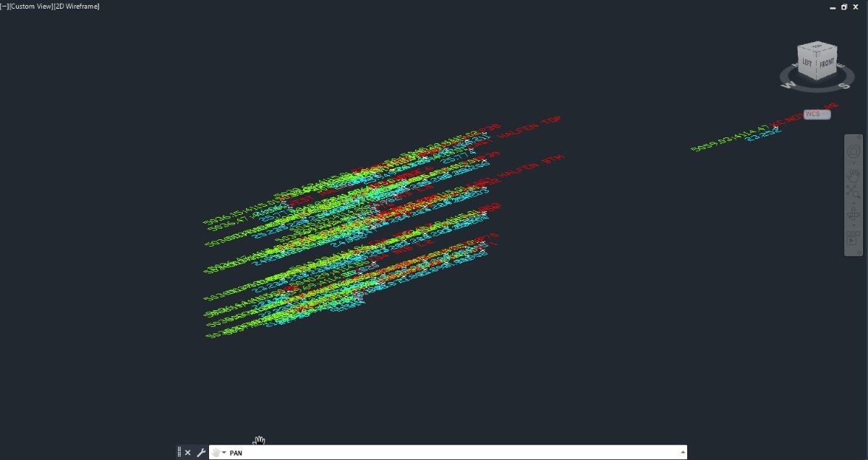Expand command history arrow at command line end
The width and height of the screenshot is (868, 460).
pyautogui.click(x=682, y=452)
